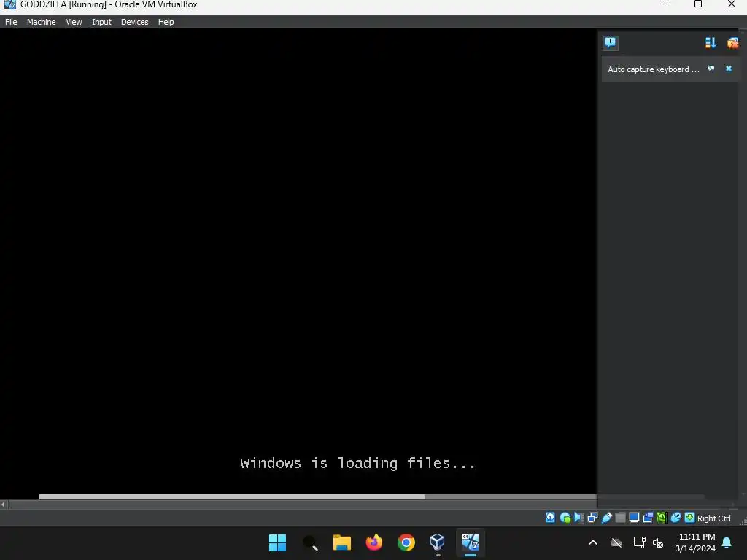
Task: Toggle the notification center speech-bubble icon
Action: click(x=611, y=43)
